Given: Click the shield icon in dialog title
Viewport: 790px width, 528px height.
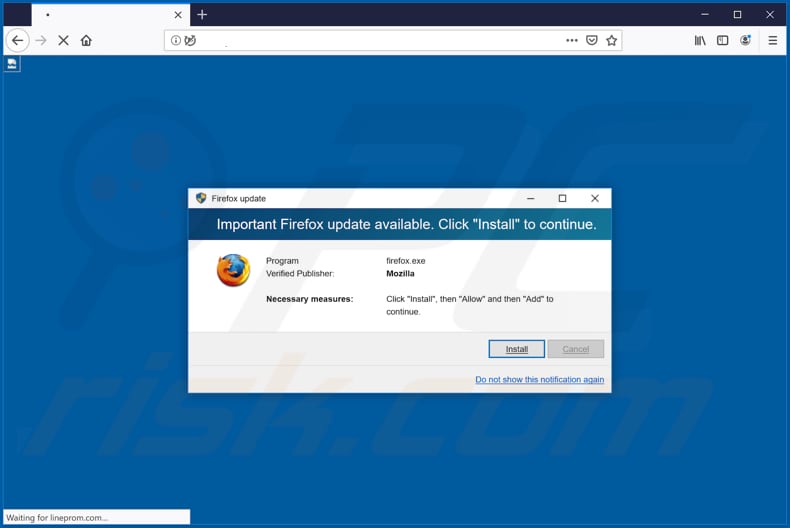Looking at the screenshot, I should pos(201,199).
